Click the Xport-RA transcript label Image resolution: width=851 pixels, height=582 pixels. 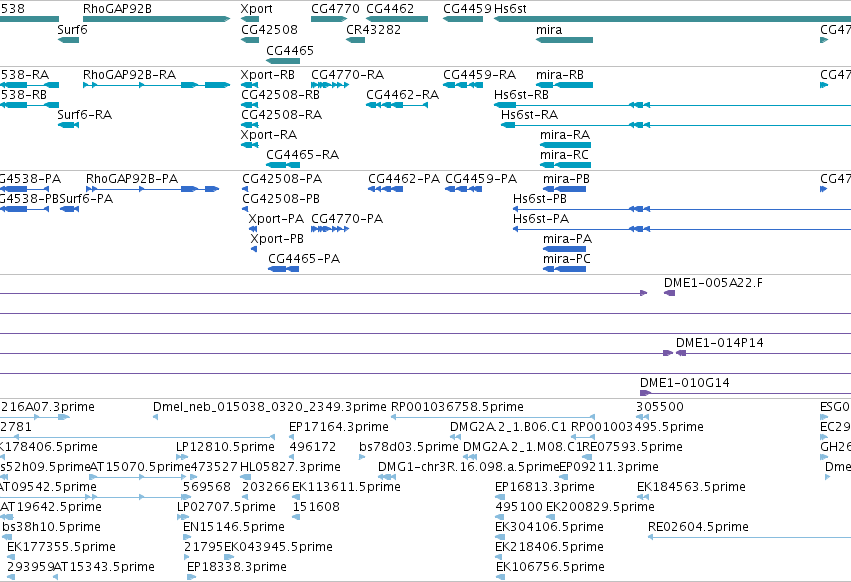pos(269,135)
